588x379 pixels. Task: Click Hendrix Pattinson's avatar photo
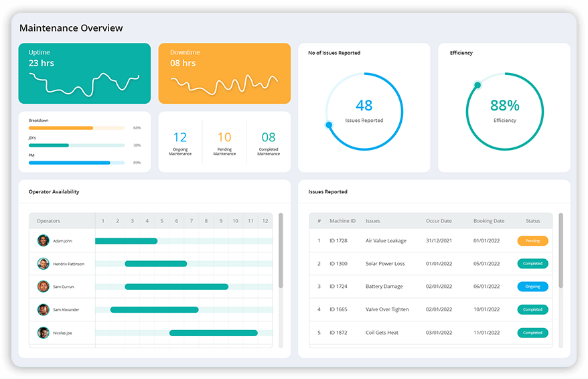(x=44, y=264)
